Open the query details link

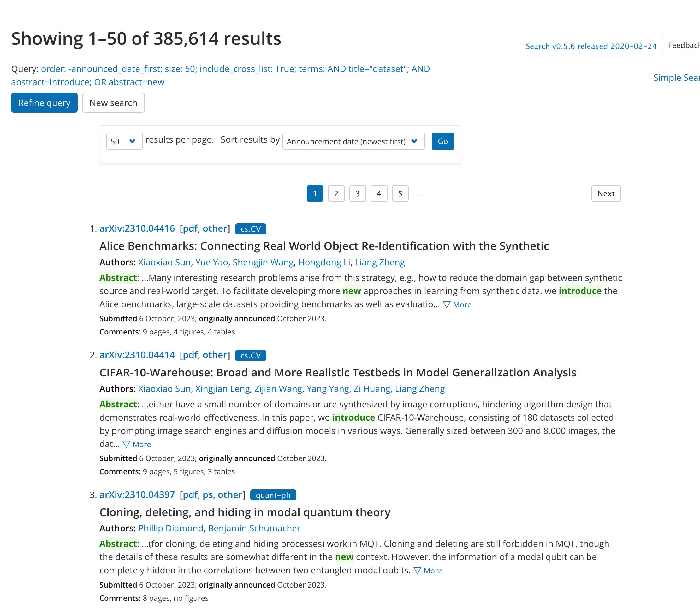[236, 69]
